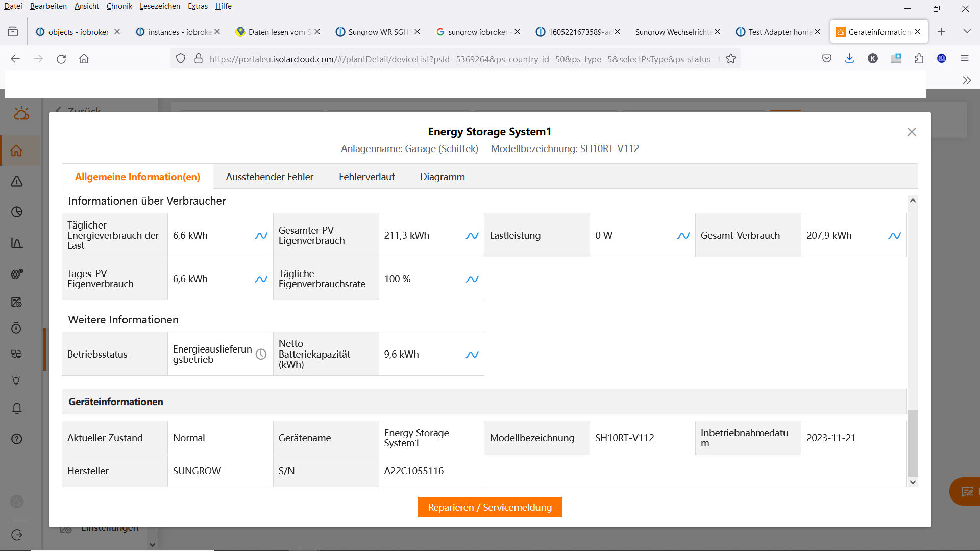
Task: Switch to Fehlerverlauf tab
Action: click(x=366, y=177)
